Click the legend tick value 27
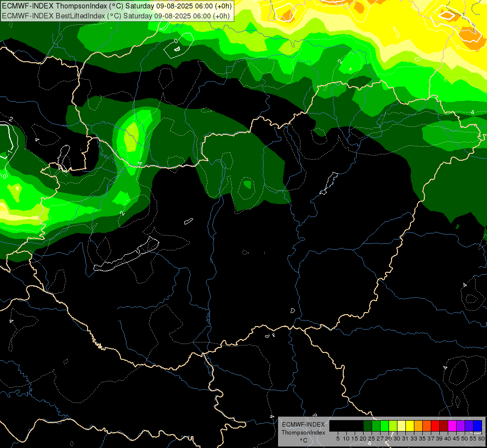Image resolution: width=487 pixels, height=448 pixels. [380, 439]
